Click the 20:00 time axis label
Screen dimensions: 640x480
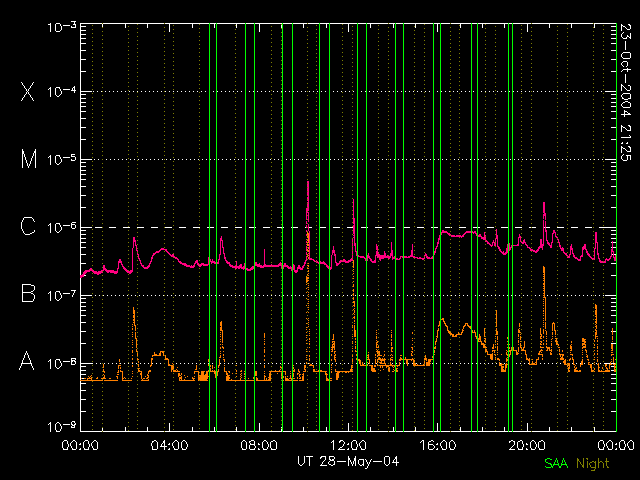pos(527,444)
